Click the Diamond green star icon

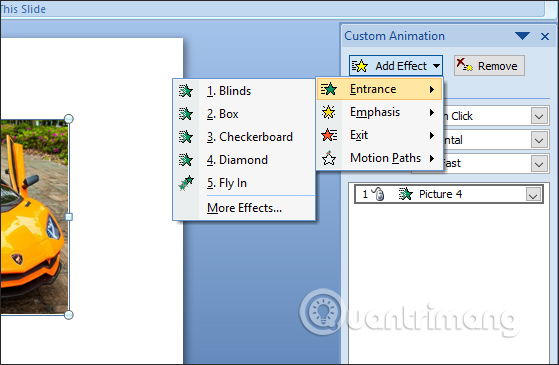pyautogui.click(x=186, y=160)
